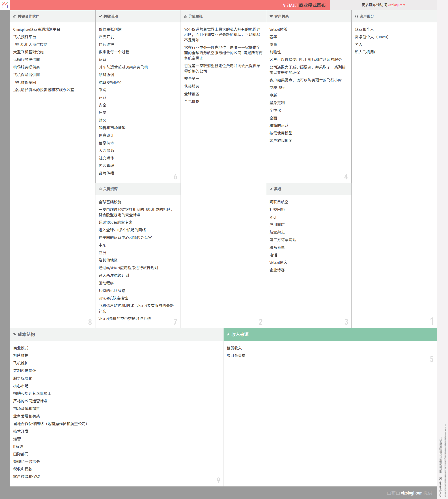Click the checkmark icon beside 关键活动
This screenshot has height=499, width=448.
(x=100, y=17)
